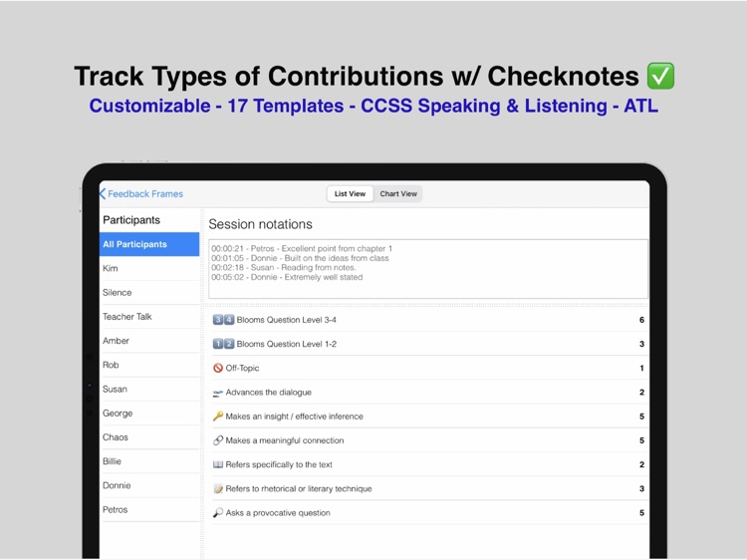This screenshot has height=560, width=747.
Task: Select Makes an insight / effective inference
Action: (x=295, y=417)
